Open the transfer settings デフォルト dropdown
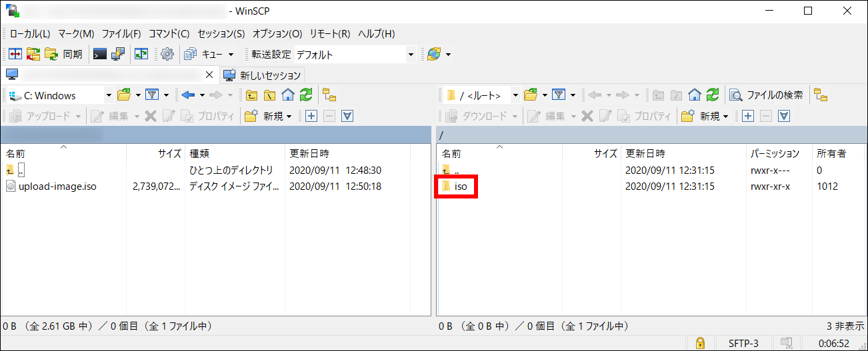The height and width of the screenshot is (351, 868). 411,55
